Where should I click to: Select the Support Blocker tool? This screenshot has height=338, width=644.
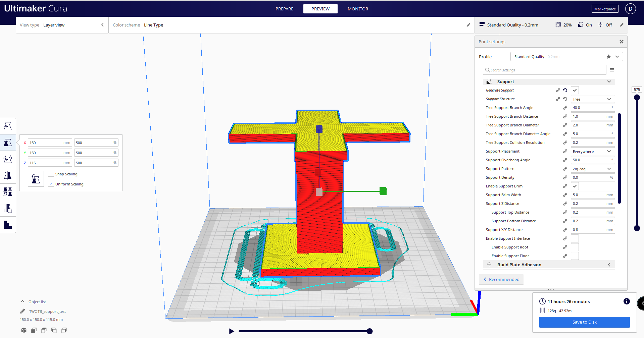click(x=8, y=208)
